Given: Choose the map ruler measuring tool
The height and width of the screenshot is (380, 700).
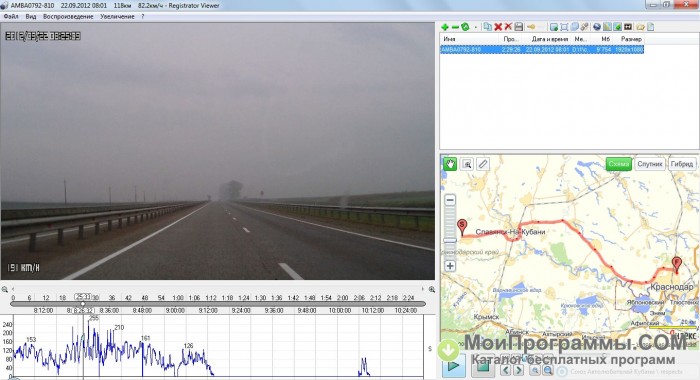Looking at the screenshot, I should click(x=483, y=164).
